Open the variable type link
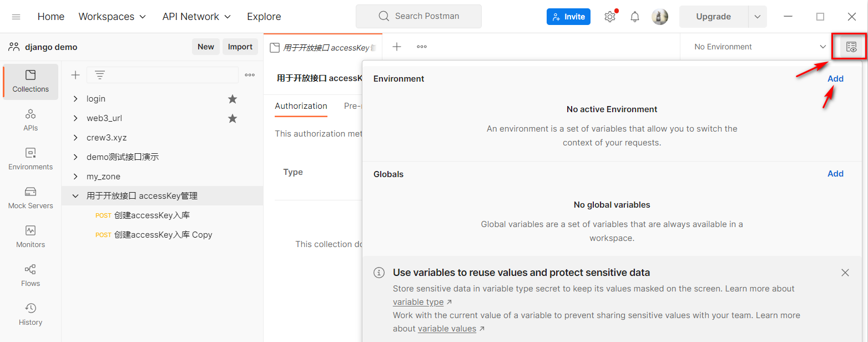 [418, 302]
